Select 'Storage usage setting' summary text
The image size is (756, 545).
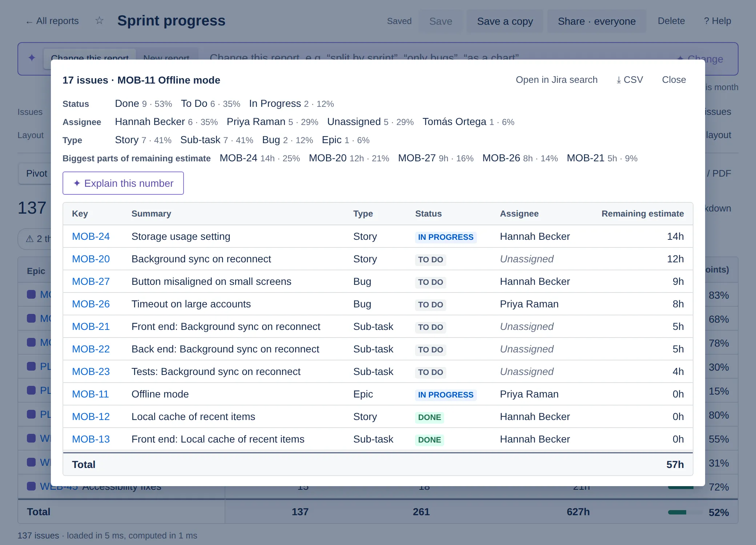coord(181,237)
